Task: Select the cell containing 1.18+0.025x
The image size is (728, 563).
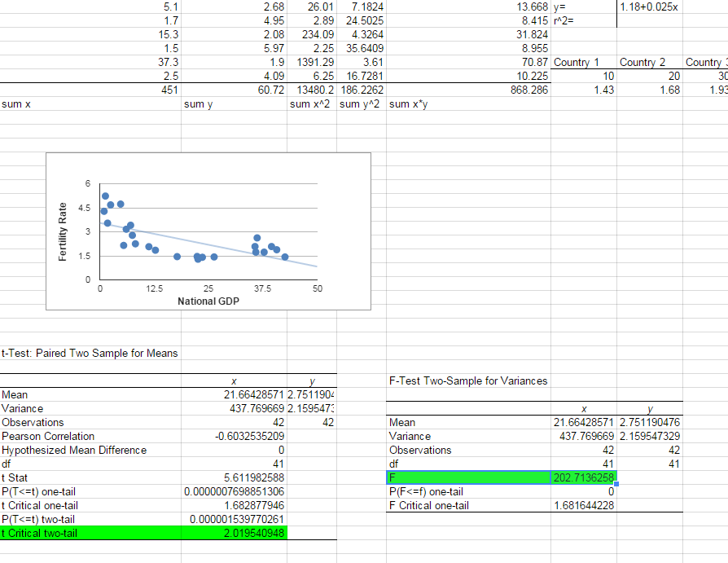Action: click(x=649, y=7)
